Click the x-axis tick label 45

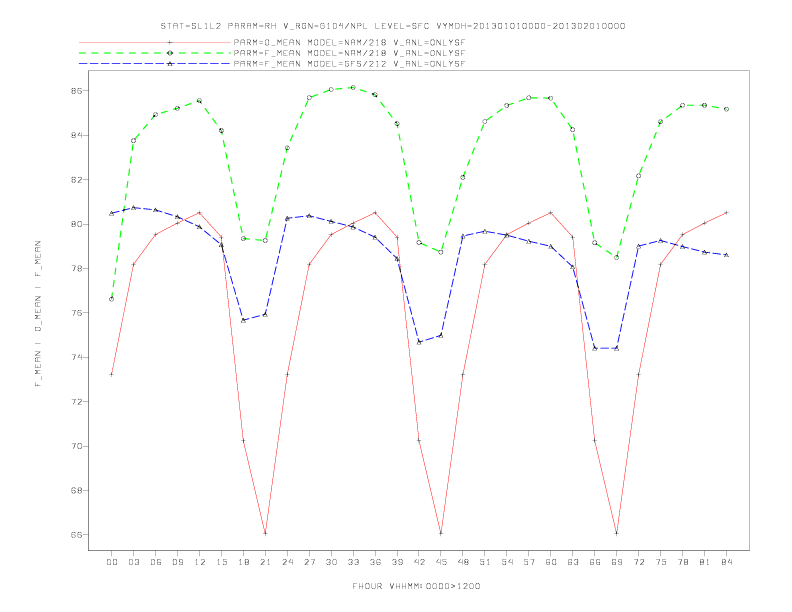(x=441, y=562)
